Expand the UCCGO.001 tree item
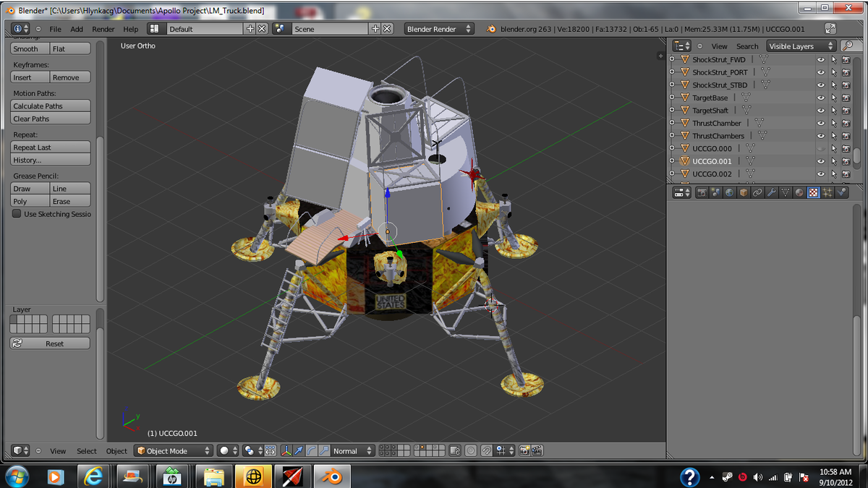Viewport: 868px width, 488px height. [672, 161]
